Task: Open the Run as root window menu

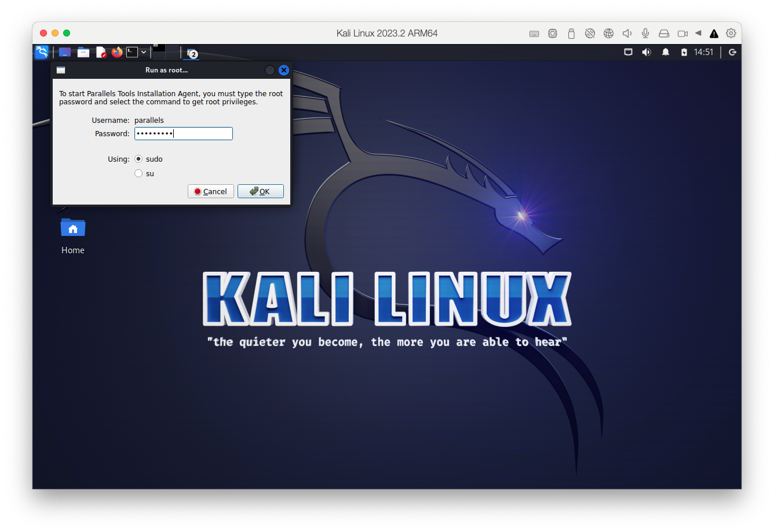Action: [61, 70]
